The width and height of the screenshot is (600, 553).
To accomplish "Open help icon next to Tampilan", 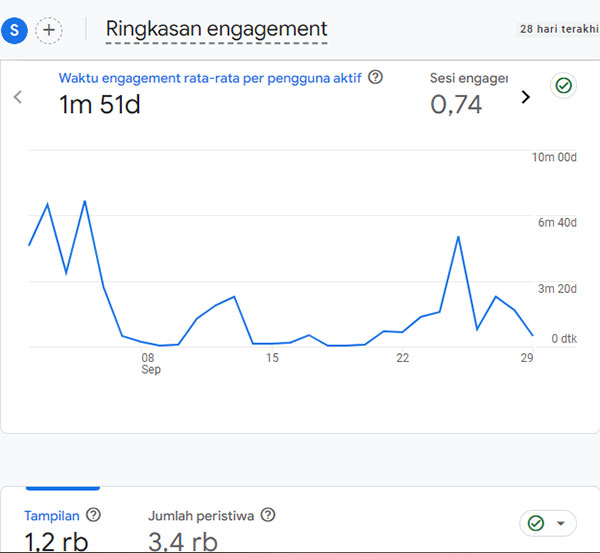I will 94,515.
